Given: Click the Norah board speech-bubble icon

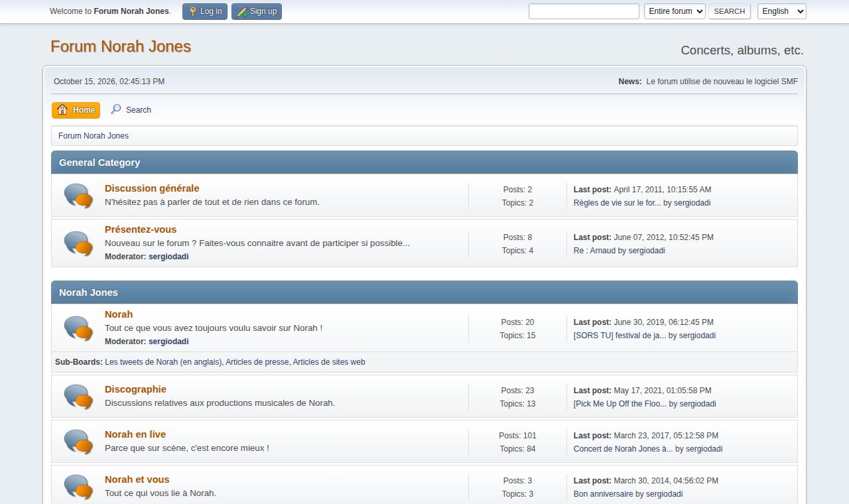Looking at the screenshot, I should (x=78, y=328).
